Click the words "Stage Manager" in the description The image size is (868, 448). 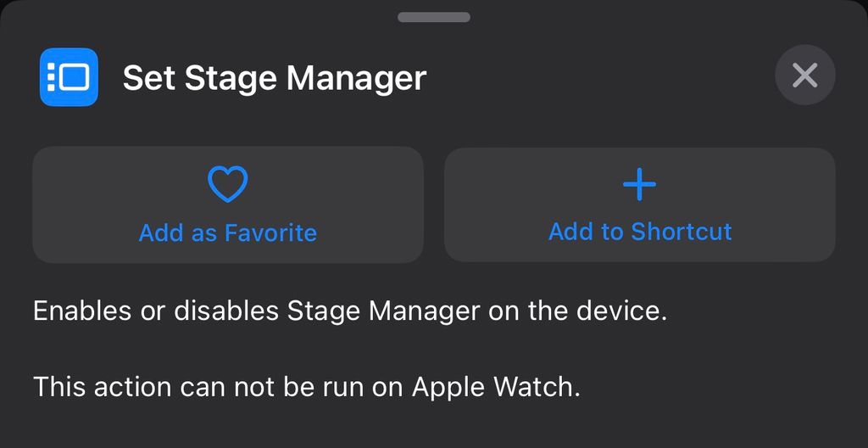pyautogui.click(x=383, y=311)
